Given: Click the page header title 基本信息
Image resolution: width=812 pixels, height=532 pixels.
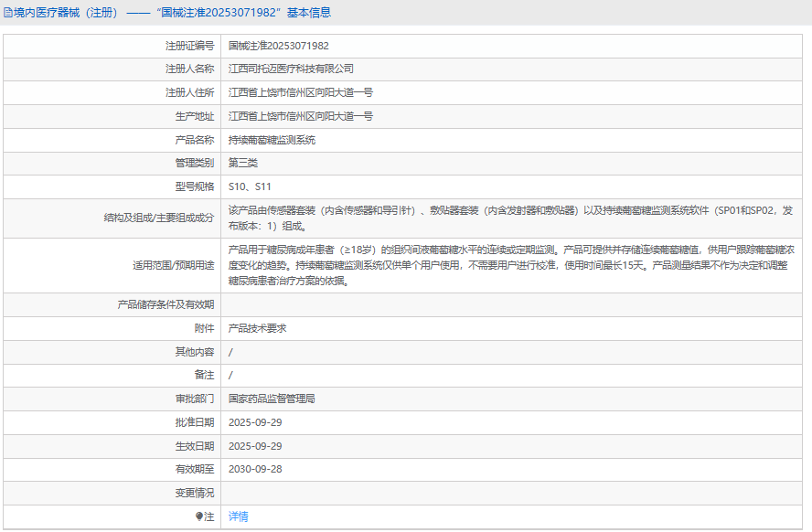Looking at the screenshot, I should click(309, 13).
